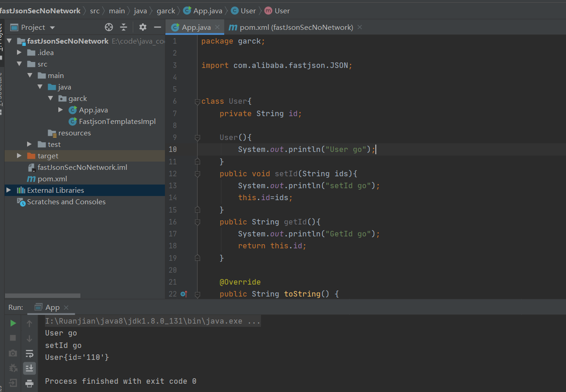The width and height of the screenshot is (566, 392).
Task: Print the console output with printer icon
Action: (x=29, y=383)
